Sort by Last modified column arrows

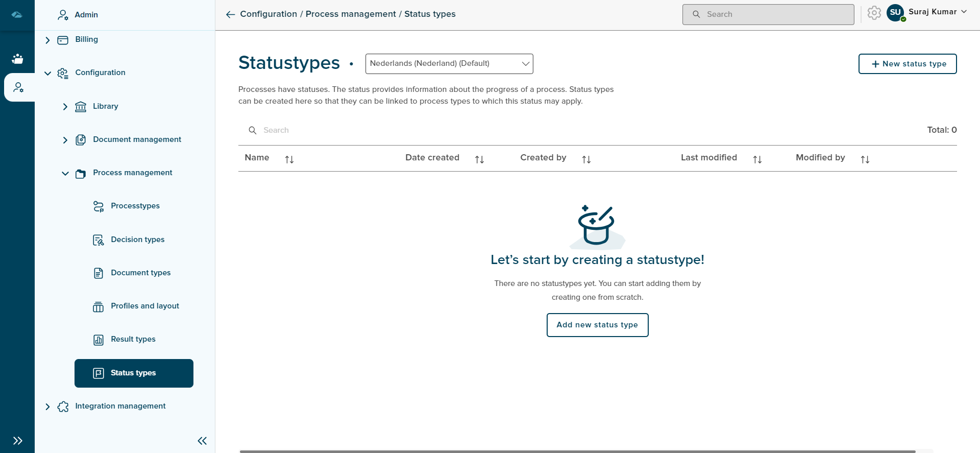pyautogui.click(x=757, y=159)
